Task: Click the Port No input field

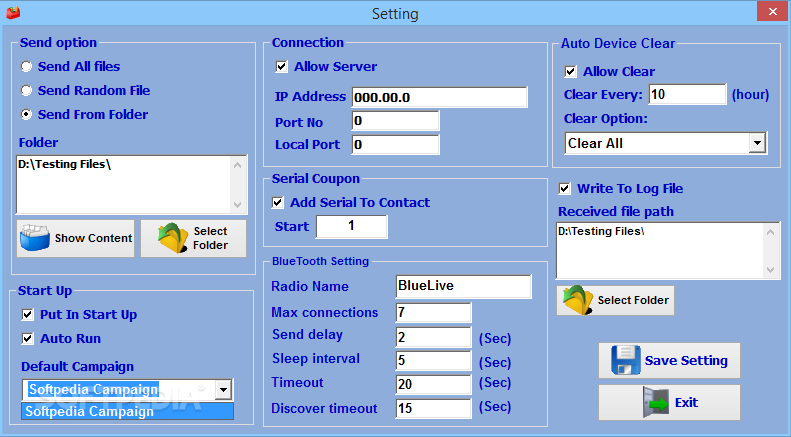Action: [395, 121]
